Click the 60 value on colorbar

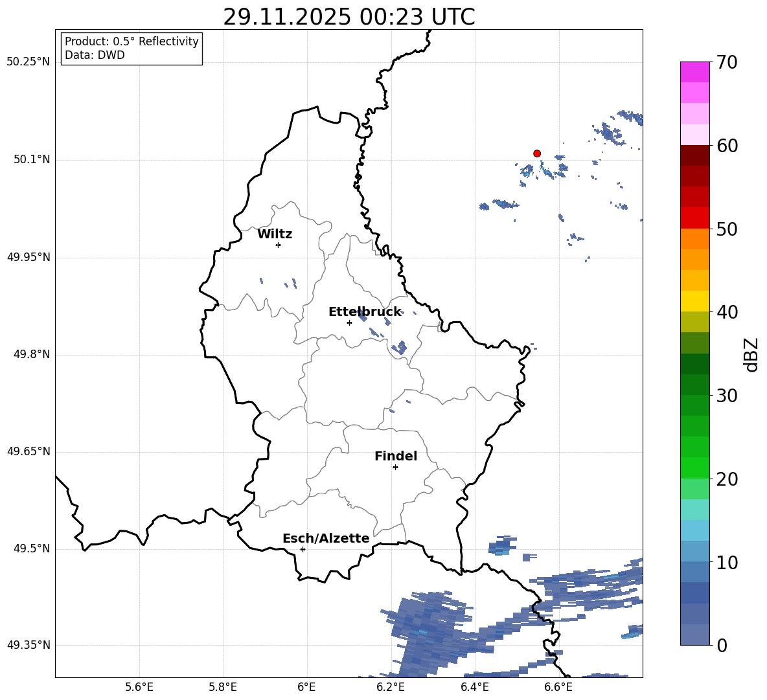click(x=727, y=146)
